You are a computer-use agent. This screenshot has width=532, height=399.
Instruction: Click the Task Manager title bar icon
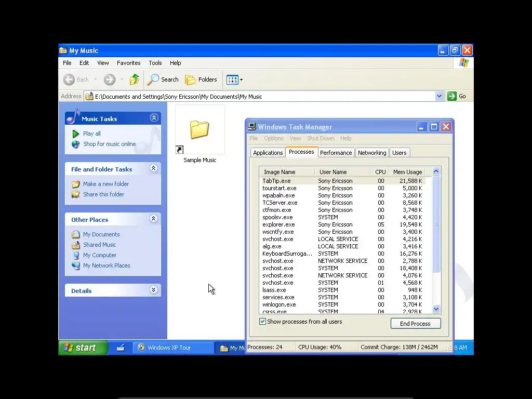pos(252,127)
